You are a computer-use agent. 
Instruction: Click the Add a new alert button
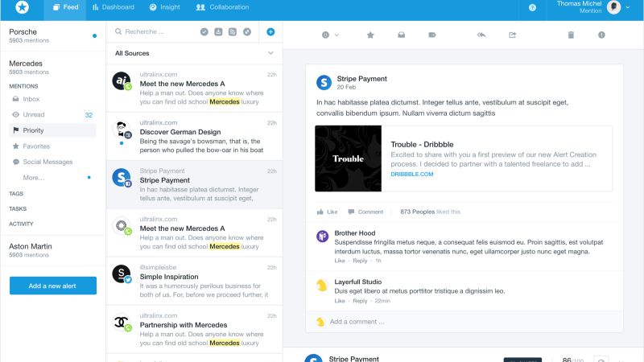53,286
